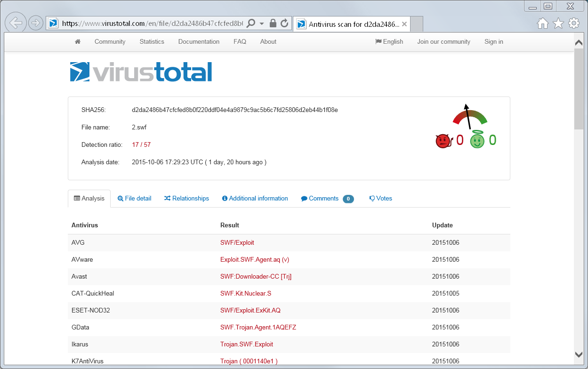Open the Additional information tab

[x=255, y=198]
